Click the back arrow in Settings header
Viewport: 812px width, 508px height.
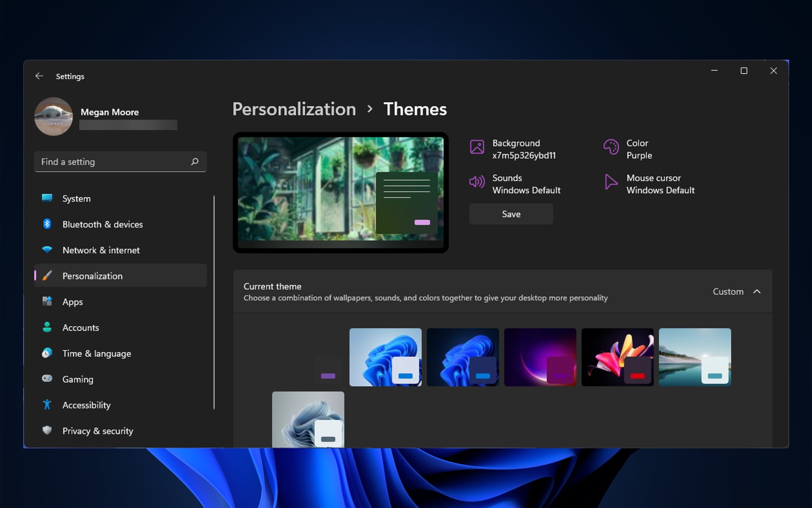click(x=39, y=76)
